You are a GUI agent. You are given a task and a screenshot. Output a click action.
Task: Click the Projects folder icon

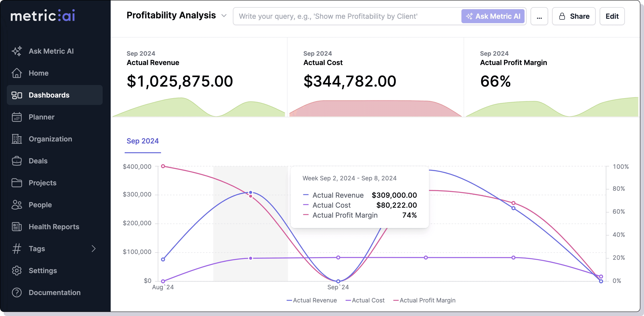tap(17, 183)
